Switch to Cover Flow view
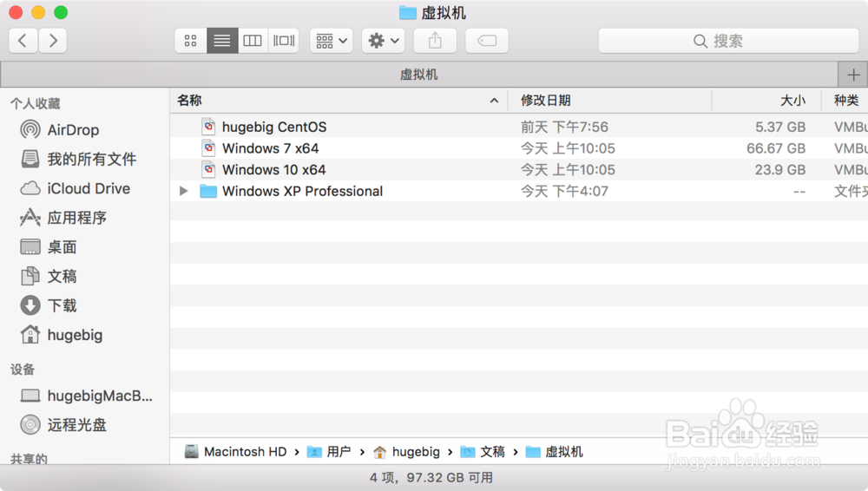868x491 pixels. (284, 41)
